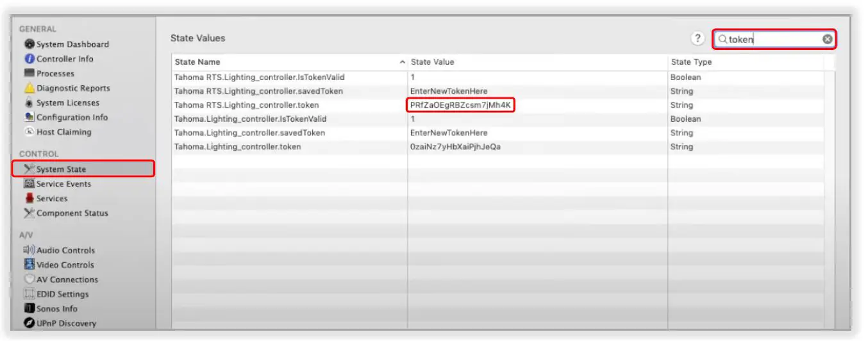Screen dimensions: 868x341
Task: Go to Processes section
Action: (x=55, y=74)
